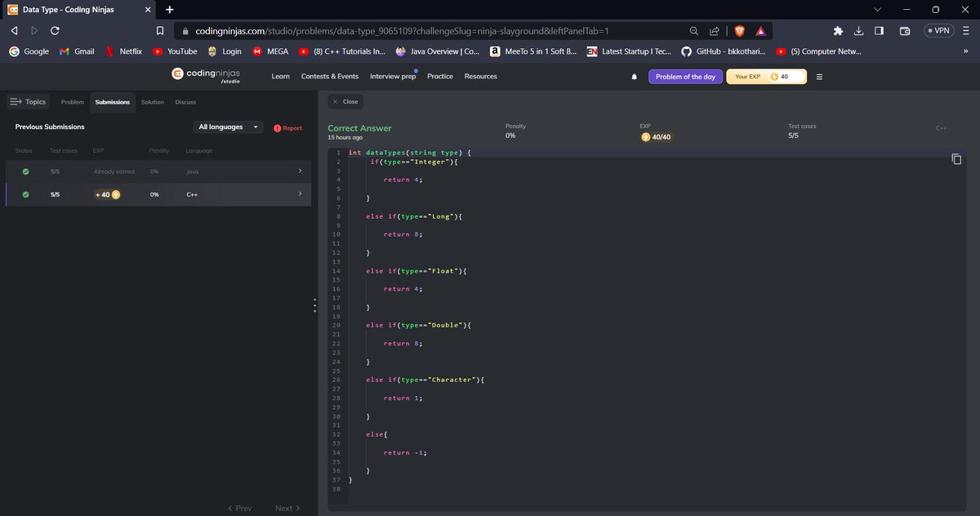The image size is (980, 516).
Task: Open the Learn menu
Action: tap(280, 77)
